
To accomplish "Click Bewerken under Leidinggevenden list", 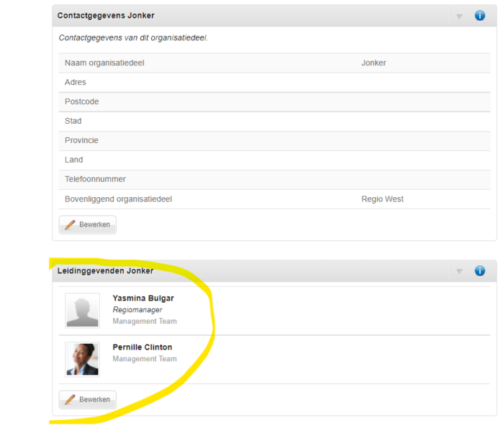I will click(x=87, y=399).
